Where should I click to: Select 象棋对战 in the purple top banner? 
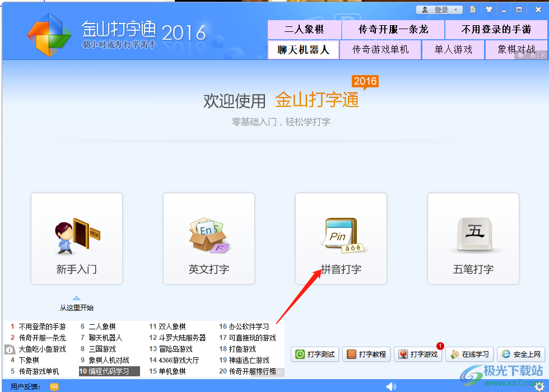click(x=516, y=50)
